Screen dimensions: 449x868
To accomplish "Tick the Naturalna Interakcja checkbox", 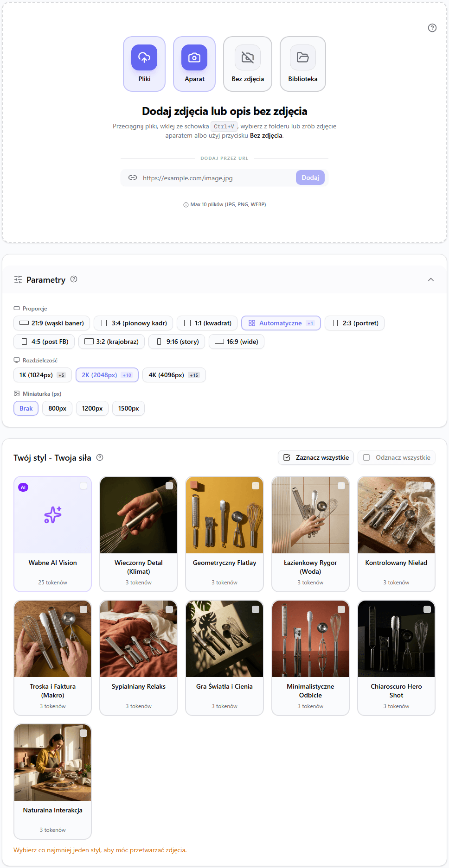I will 83,733.
